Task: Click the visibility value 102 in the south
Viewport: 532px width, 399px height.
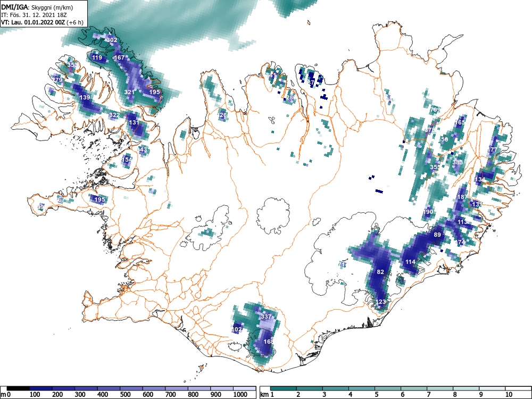Action: click(x=237, y=329)
